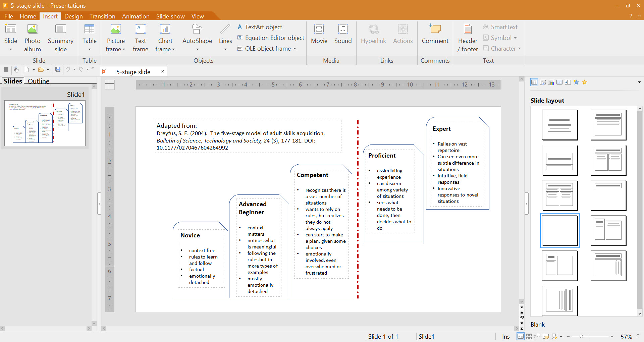Insert an Equation Editor object
644x342 pixels.
click(x=271, y=38)
